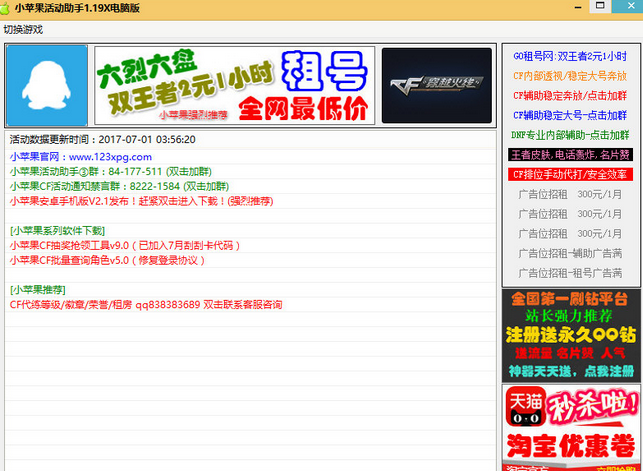
Task: Open ad CF内部透视/稳定大号奔放
Action: [x=570, y=76]
